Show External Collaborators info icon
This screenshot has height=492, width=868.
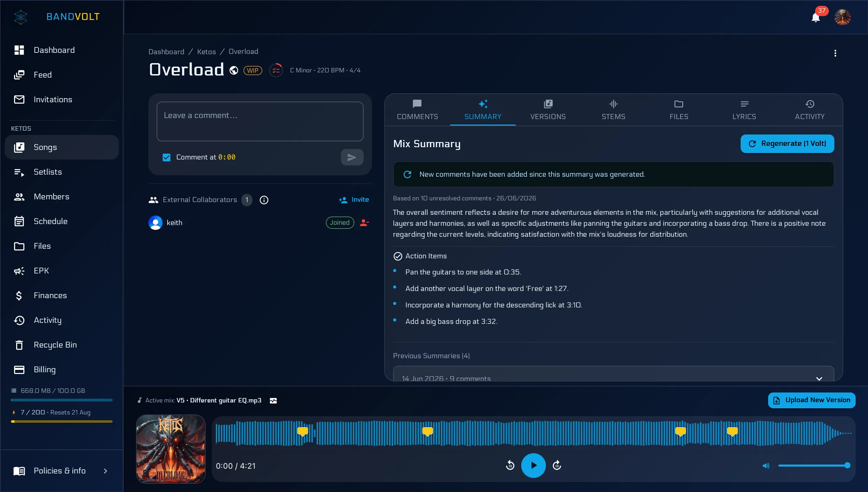264,200
